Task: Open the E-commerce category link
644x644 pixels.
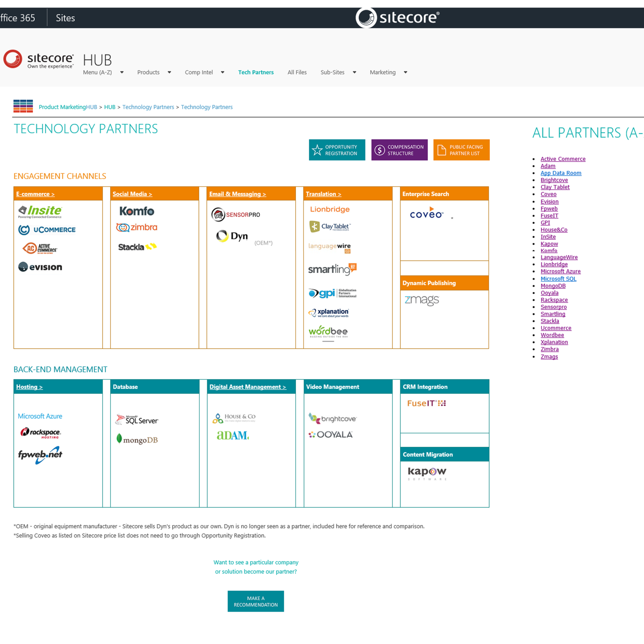Action: tap(35, 194)
